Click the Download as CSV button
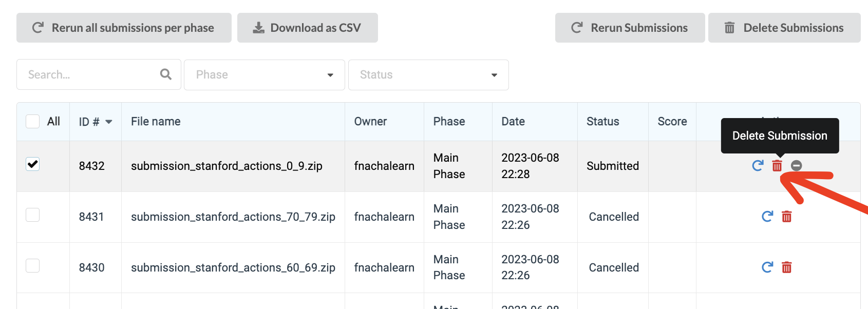 point(307,28)
